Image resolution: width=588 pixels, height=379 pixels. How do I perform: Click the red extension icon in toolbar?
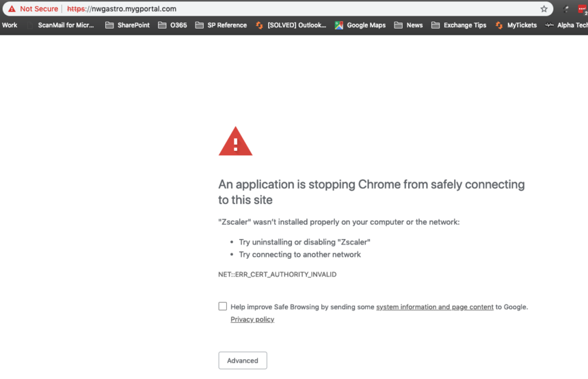[x=583, y=10]
